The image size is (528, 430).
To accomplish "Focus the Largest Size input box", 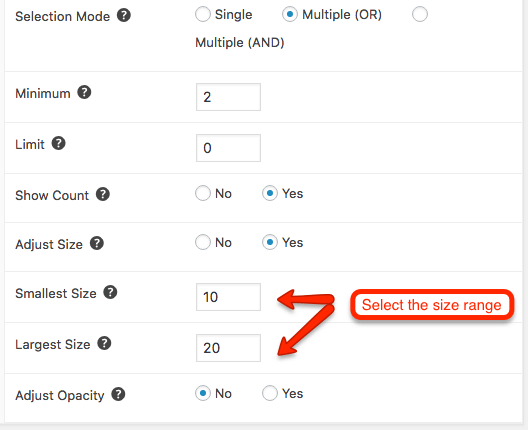I will pyautogui.click(x=228, y=348).
